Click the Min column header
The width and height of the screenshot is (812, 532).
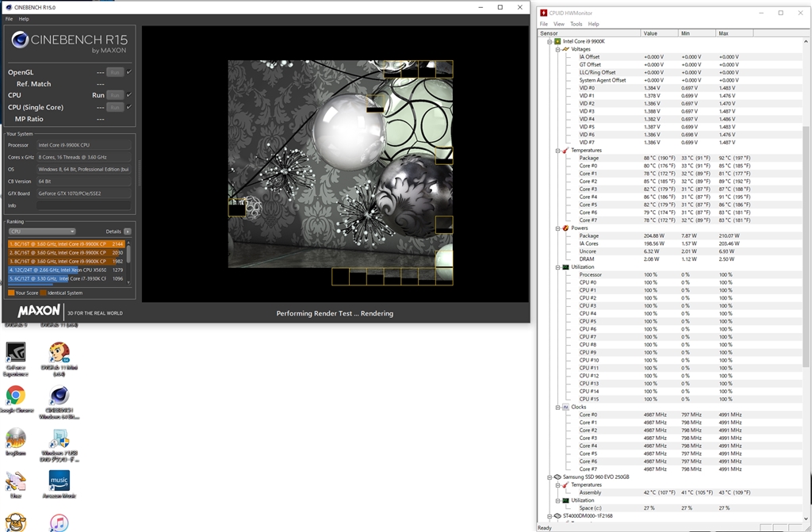coord(697,33)
